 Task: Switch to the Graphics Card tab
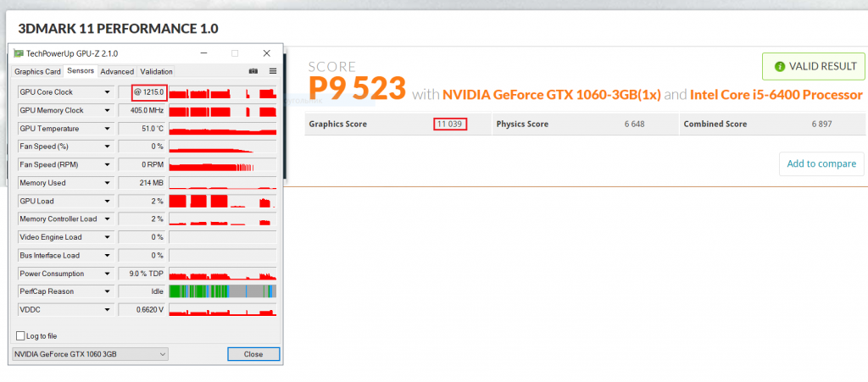[x=37, y=72]
